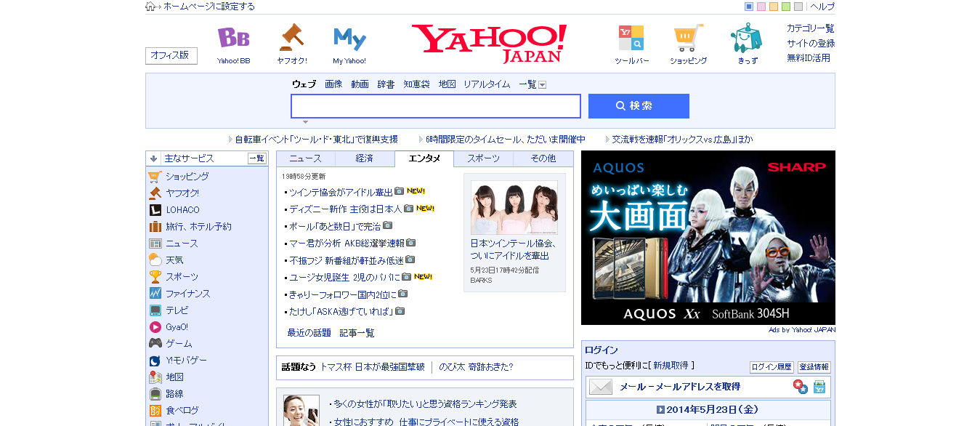This screenshot has width=980, height=426.
Task: Click sidebar News (ニュース) icon
Action: 155,244
